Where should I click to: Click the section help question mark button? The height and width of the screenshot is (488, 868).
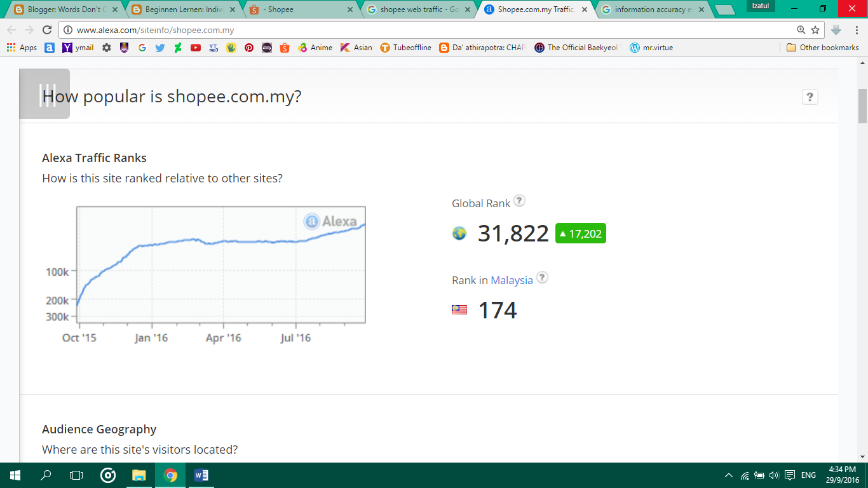pyautogui.click(x=810, y=97)
